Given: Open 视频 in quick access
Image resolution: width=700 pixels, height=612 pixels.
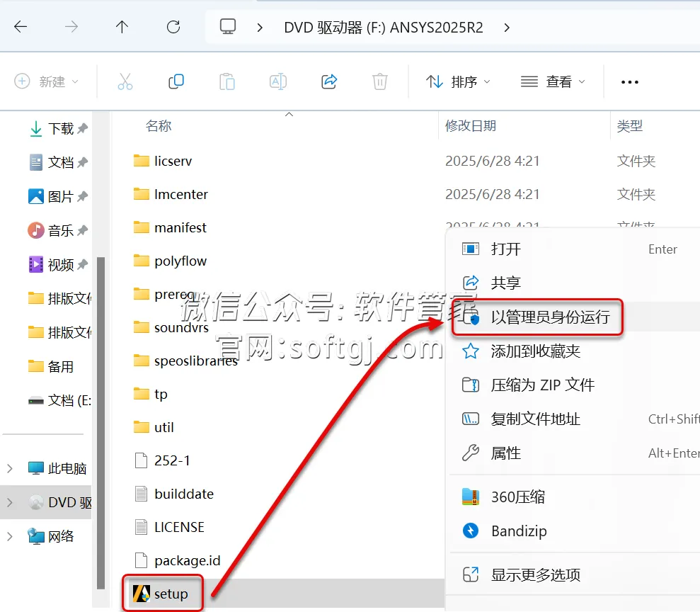Looking at the screenshot, I should coord(58,264).
